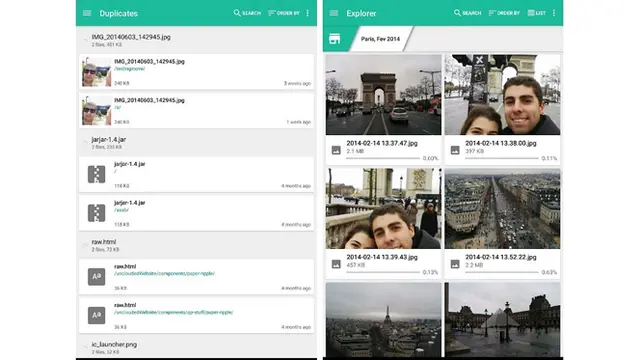Follow the components/paper-ripple/ path link under raw.html

click(x=164, y=273)
